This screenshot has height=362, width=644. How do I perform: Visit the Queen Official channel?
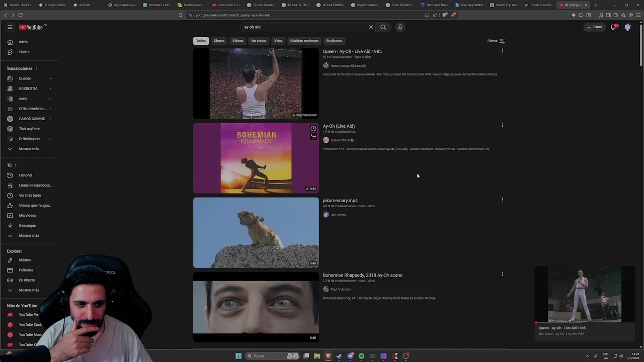pos(340,140)
